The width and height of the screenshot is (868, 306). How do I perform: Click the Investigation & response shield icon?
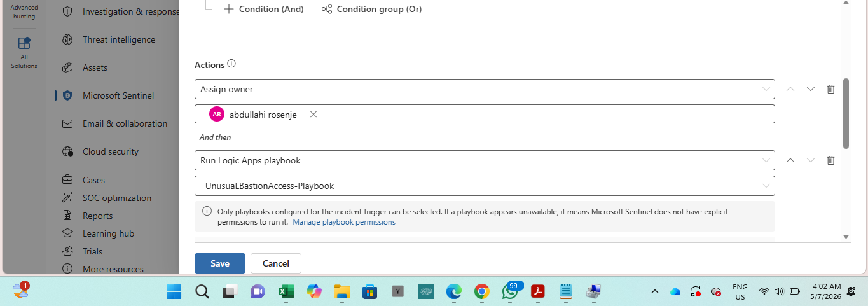pyautogui.click(x=67, y=11)
